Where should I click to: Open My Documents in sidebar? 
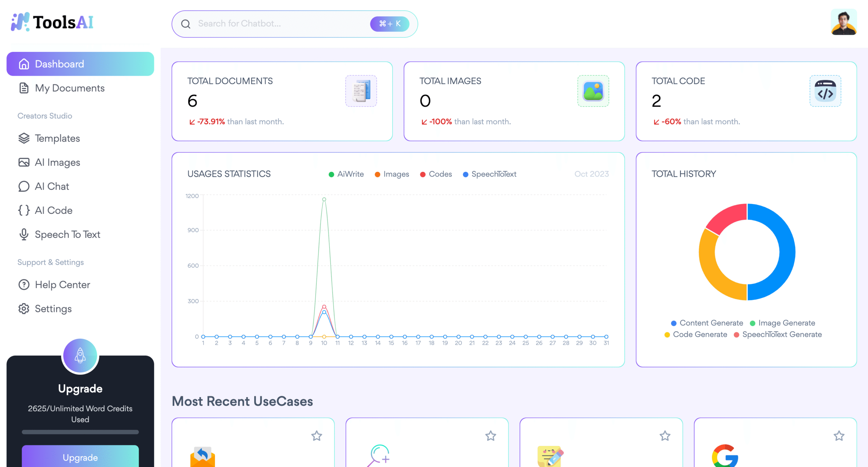[70, 88]
